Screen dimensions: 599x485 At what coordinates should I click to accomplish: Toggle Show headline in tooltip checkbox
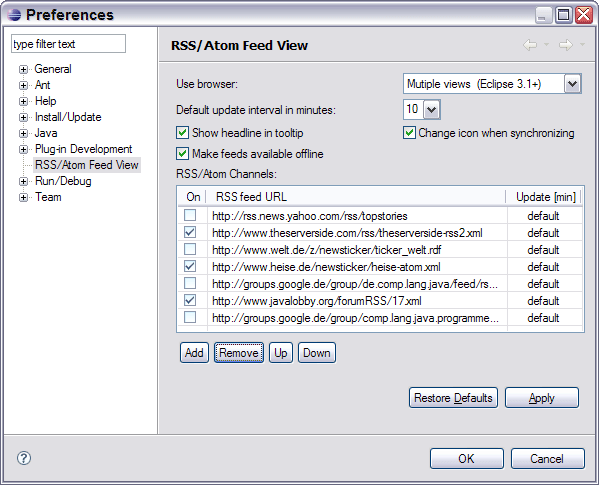click(182, 133)
